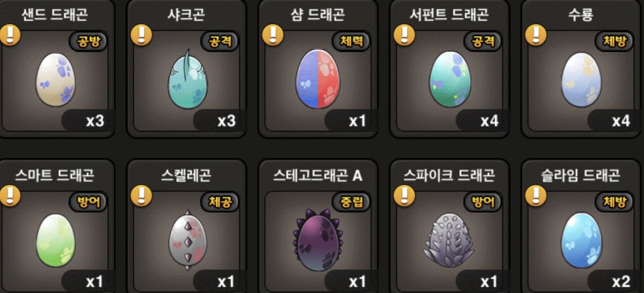Tap the exclamation badge on 스켈레곤 card
This screenshot has height=293, width=644.
tap(141, 196)
